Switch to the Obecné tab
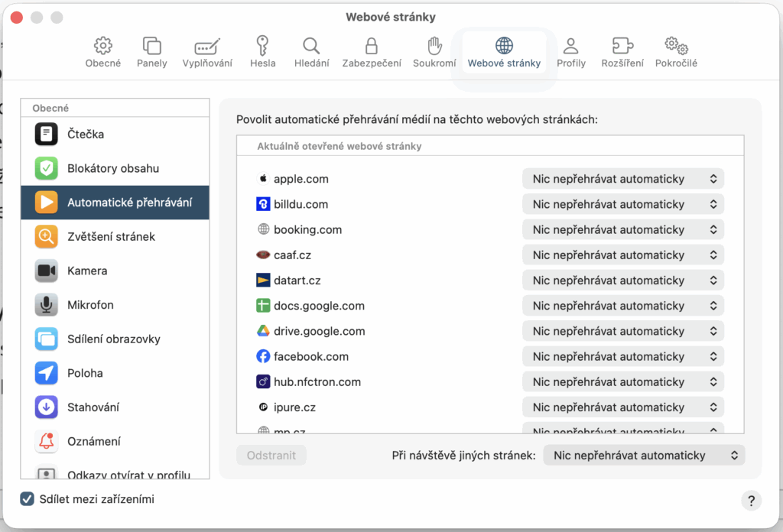The image size is (783, 532). pyautogui.click(x=103, y=52)
